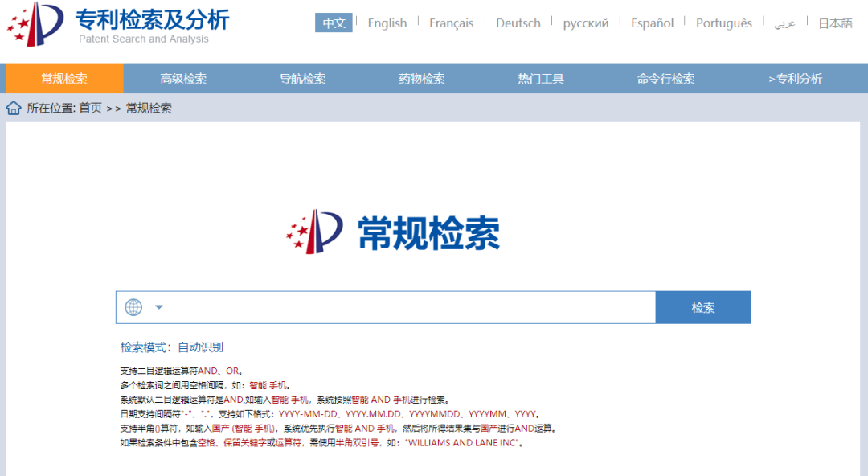The height and width of the screenshot is (476, 868).
Task: Select the 中文 language button
Action: 334,23
